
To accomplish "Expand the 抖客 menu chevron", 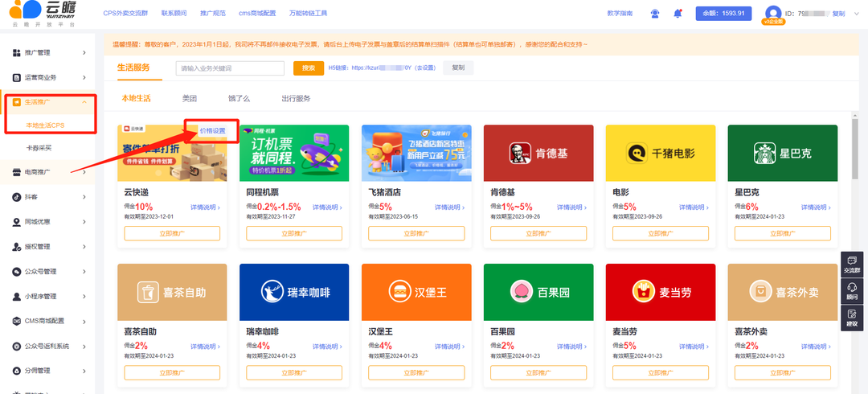I will click(84, 197).
